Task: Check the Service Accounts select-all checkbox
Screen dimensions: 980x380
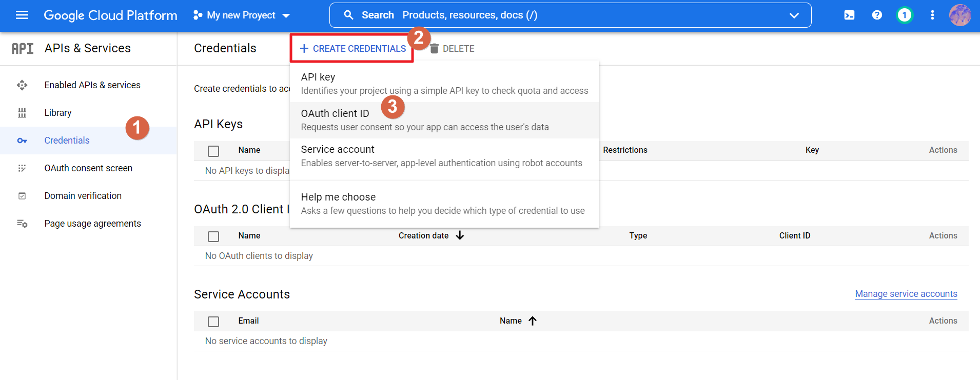Action: pyautogui.click(x=213, y=322)
